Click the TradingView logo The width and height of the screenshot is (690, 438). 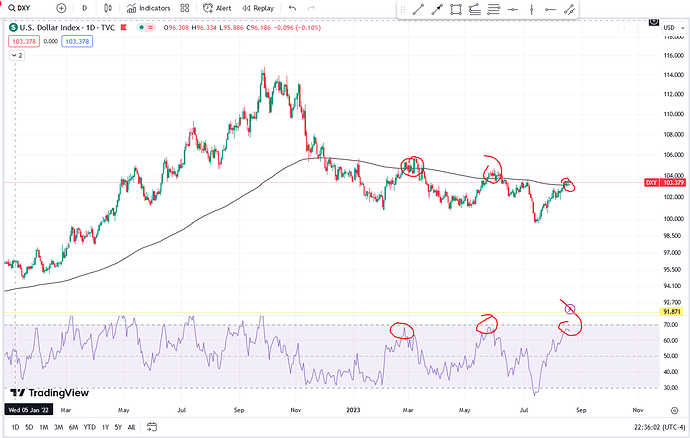(x=50, y=393)
